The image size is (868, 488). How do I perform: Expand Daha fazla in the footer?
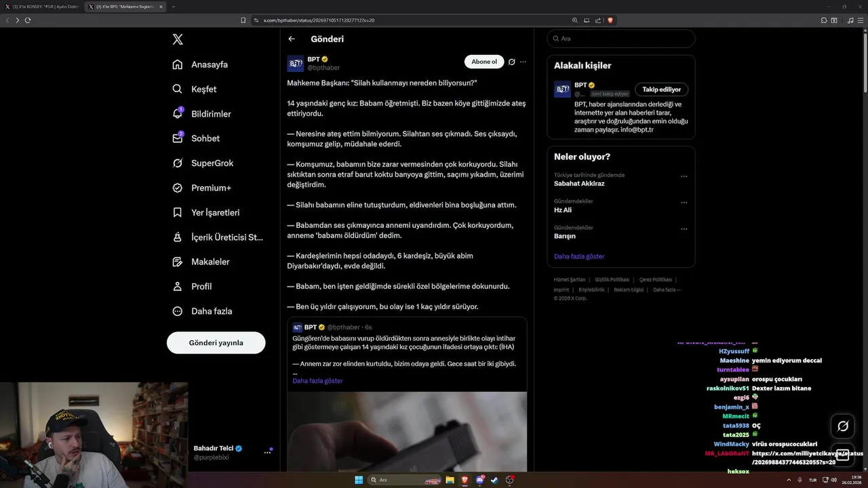point(667,290)
